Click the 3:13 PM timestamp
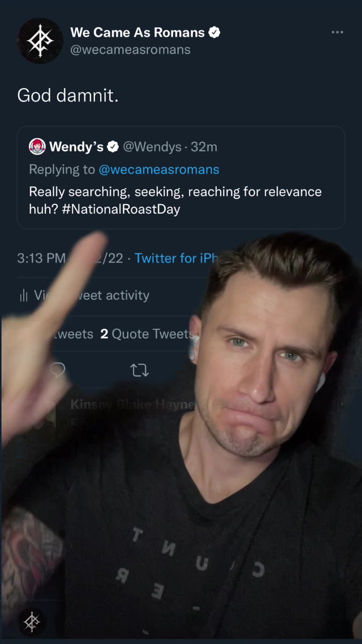This screenshot has height=644, width=362. (x=41, y=258)
